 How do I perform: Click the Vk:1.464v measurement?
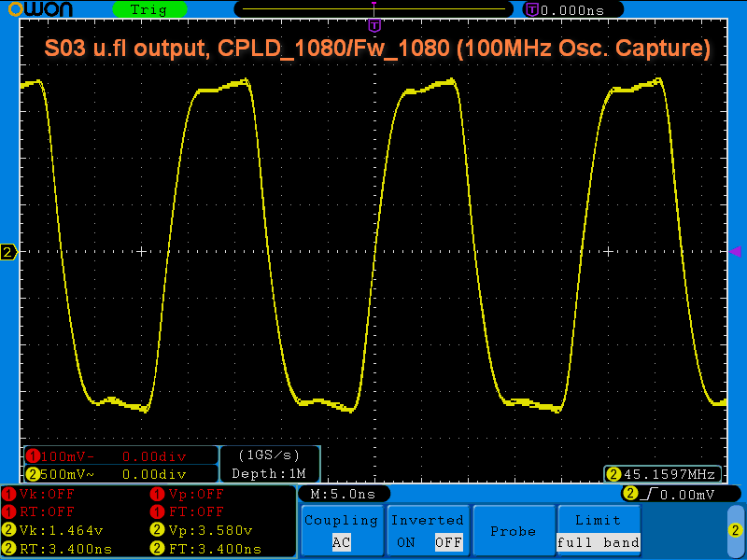pos(61,530)
